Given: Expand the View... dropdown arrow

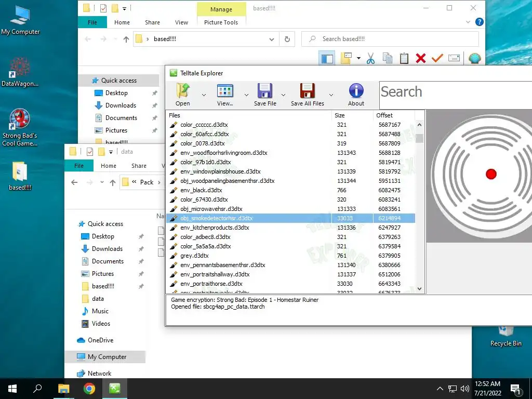Looking at the screenshot, I should coord(246,95).
